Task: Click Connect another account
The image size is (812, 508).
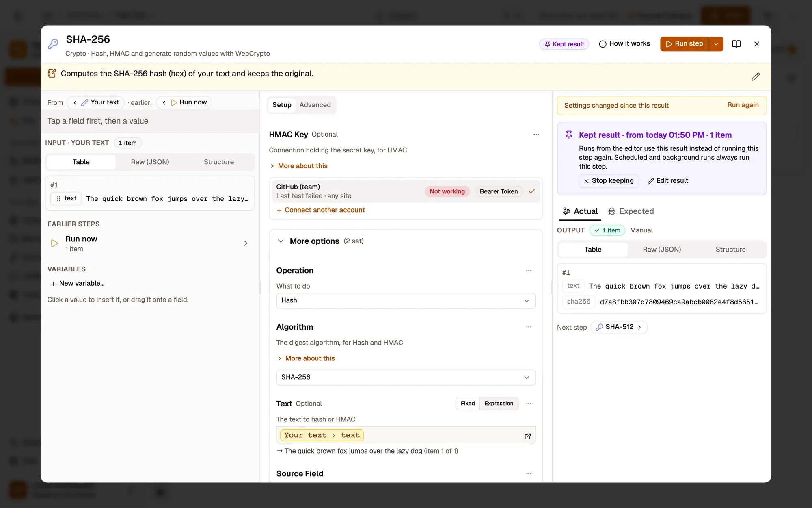Action: tap(320, 210)
